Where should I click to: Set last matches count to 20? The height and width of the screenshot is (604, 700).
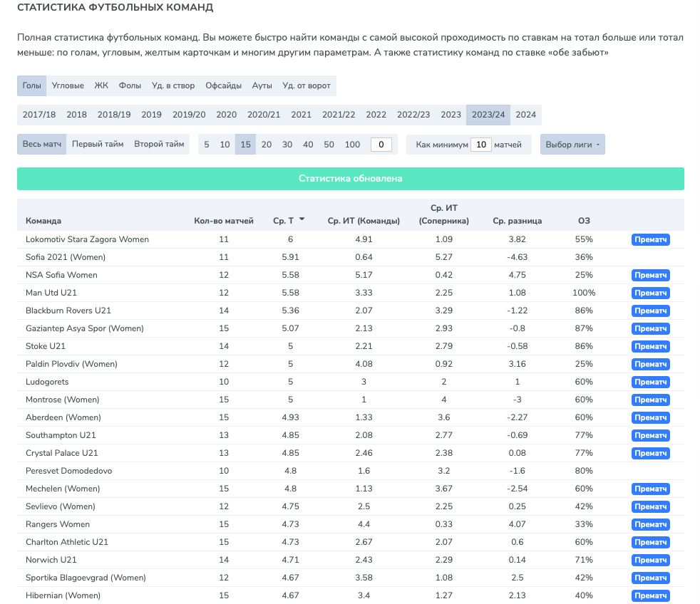pos(267,145)
